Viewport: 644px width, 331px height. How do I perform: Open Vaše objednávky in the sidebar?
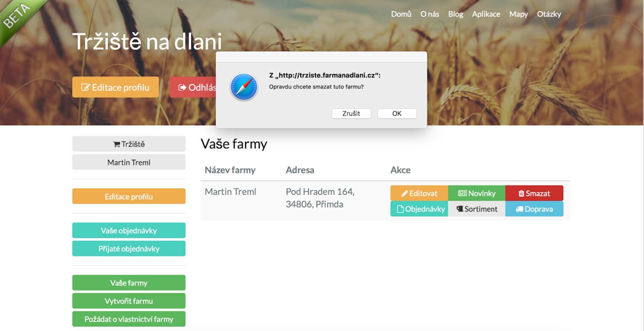pos(129,231)
